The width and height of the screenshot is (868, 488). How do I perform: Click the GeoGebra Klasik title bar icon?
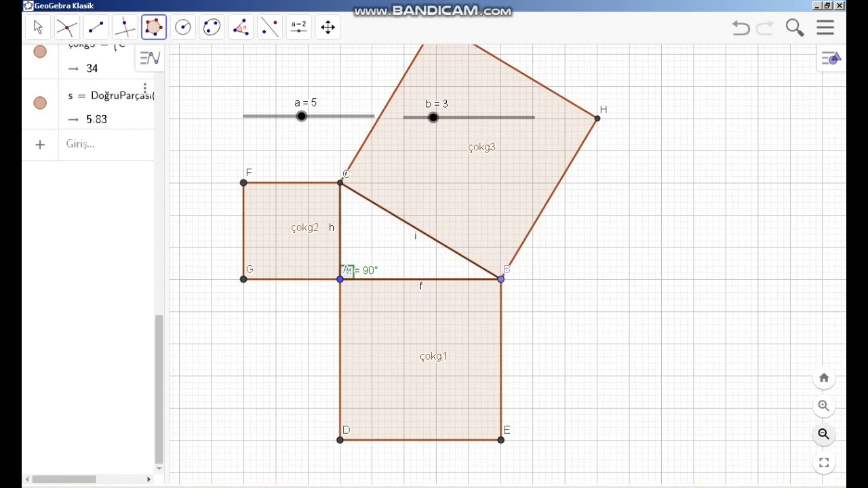tap(28, 5)
